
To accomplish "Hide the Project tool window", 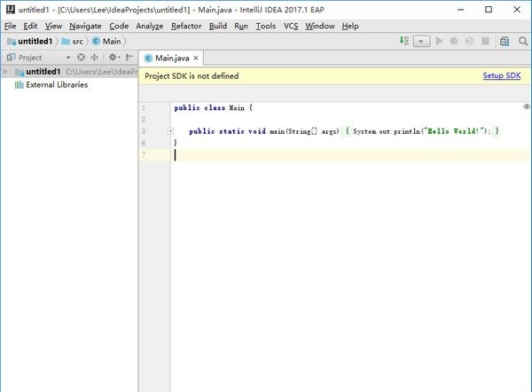I will [x=129, y=58].
